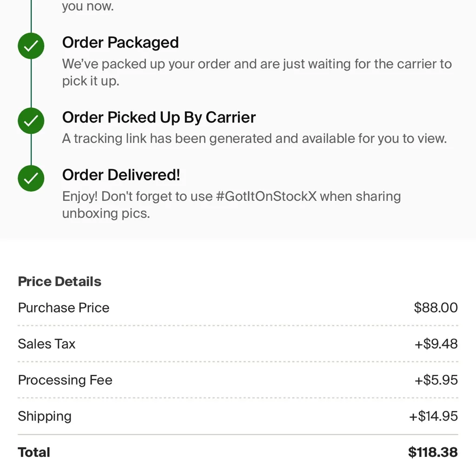Click the $88.00 purchase price amount
Viewport: 476px width, 476px height.
436,308
